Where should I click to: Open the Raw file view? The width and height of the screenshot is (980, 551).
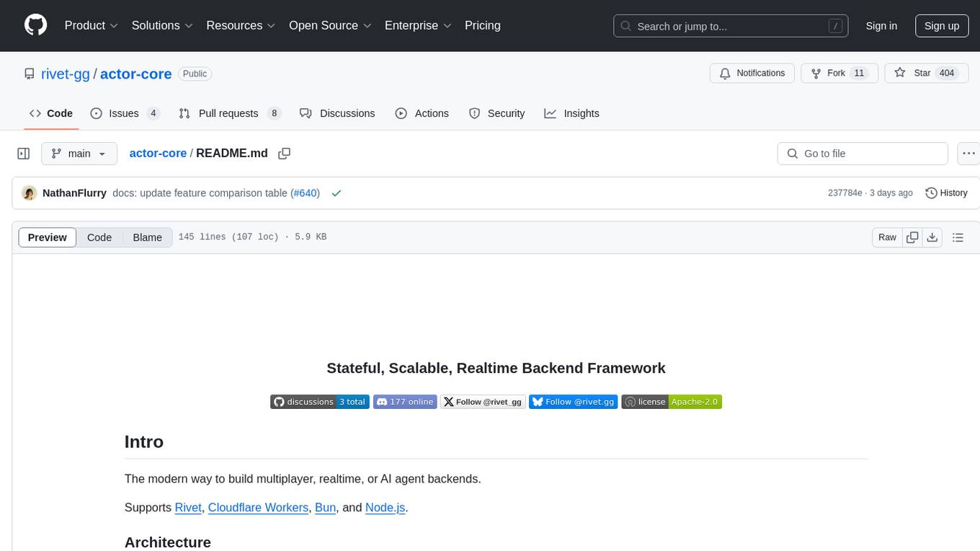coord(887,237)
